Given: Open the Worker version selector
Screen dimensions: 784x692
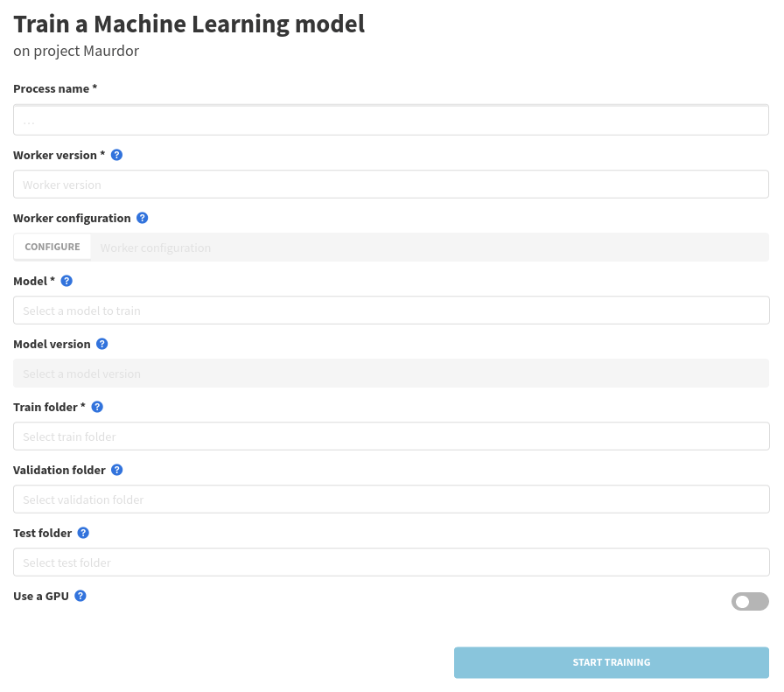Looking at the screenshot, I should [x=391, y=185].
